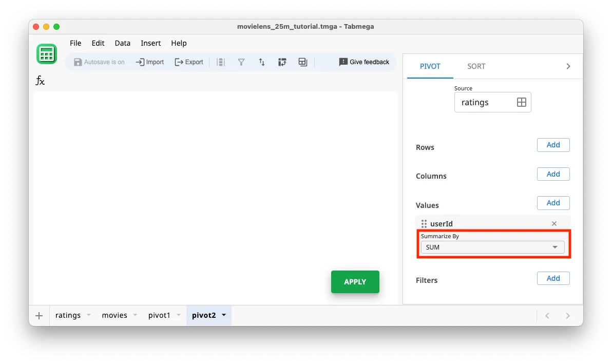The width and height of the screenshot is (612, 364).
Task: Click the grayed-out Autosave icon
Action: click(78, 62)
